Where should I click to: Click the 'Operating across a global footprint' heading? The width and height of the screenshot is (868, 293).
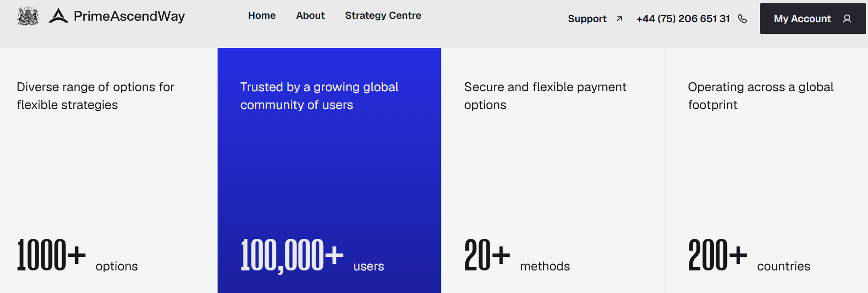click(761, 96)
